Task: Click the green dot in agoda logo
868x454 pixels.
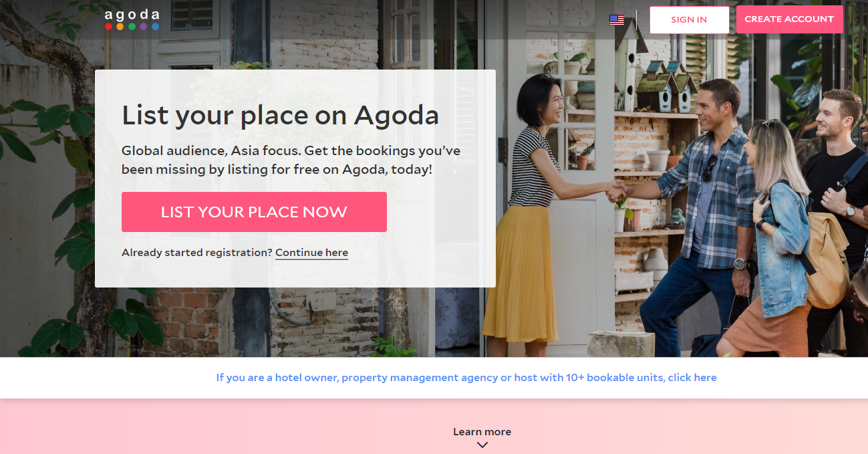Action: click(132, 27)
